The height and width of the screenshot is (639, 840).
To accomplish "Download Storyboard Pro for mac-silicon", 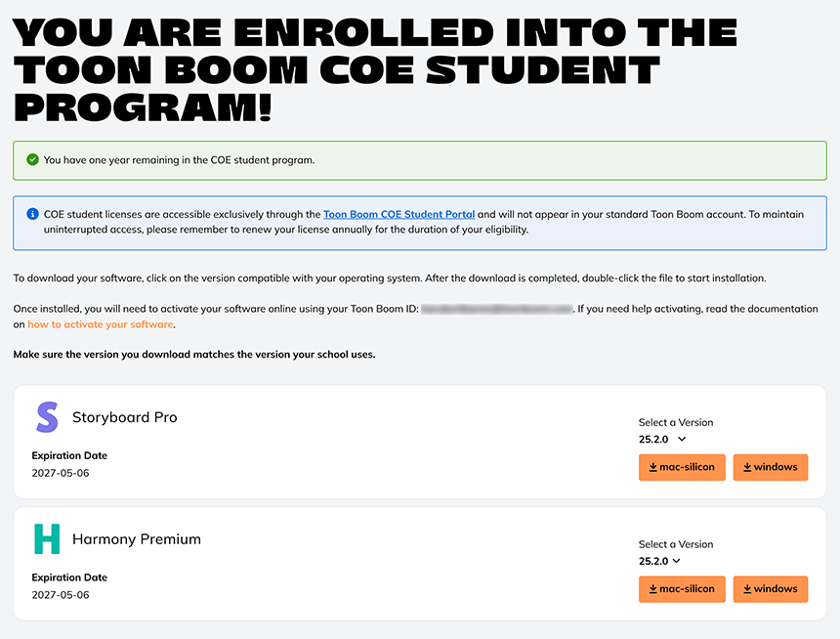I will point(682,467).
